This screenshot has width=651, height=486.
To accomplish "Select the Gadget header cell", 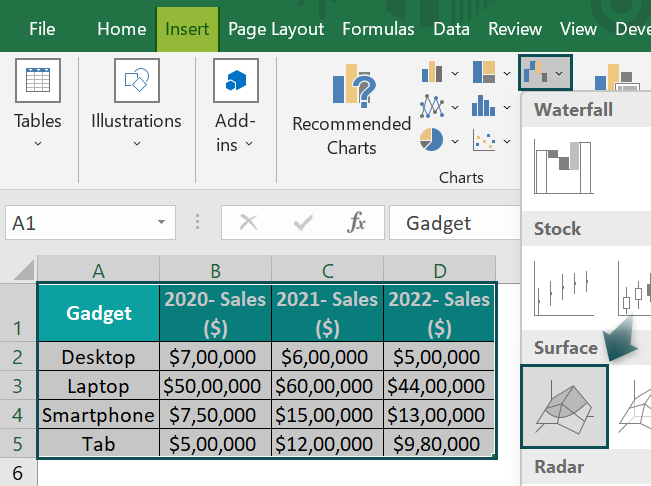I will pos(99,313).
